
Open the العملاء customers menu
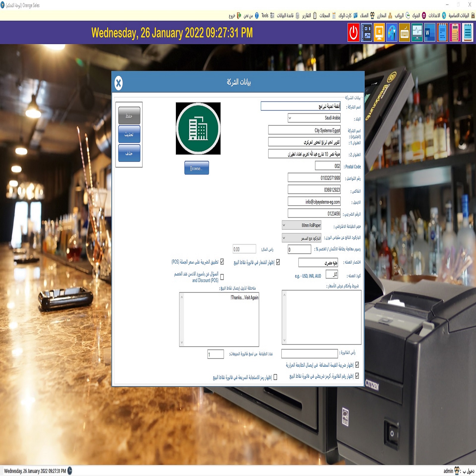[x=364, y=15]
